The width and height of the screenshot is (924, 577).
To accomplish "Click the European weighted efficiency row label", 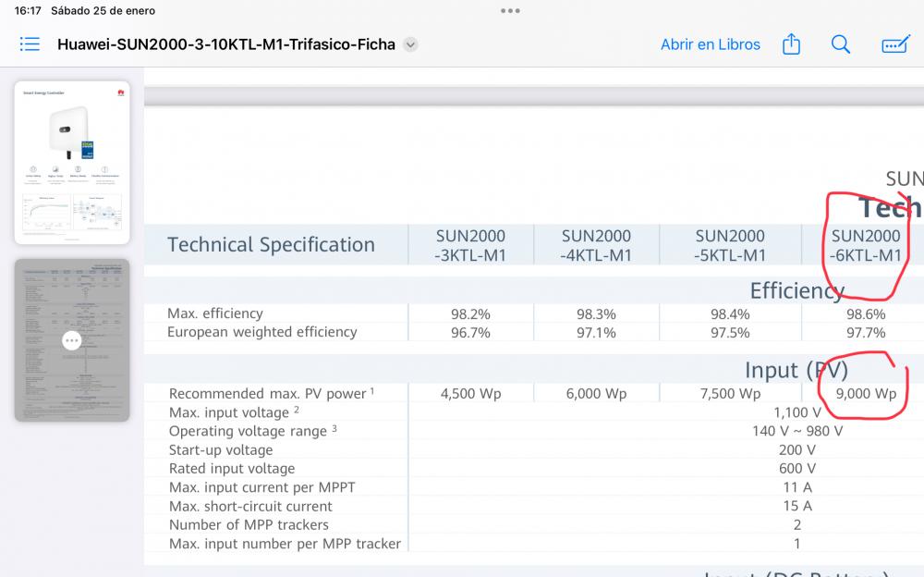I will pos(262,332).
